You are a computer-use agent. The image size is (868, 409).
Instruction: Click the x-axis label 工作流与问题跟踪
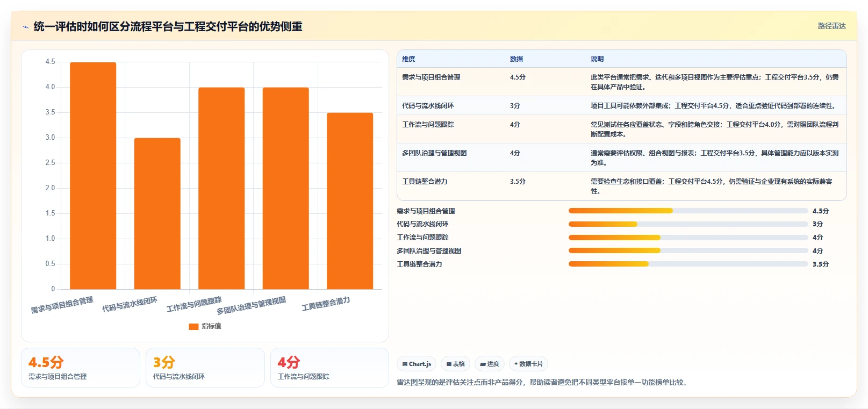point(194,304)
